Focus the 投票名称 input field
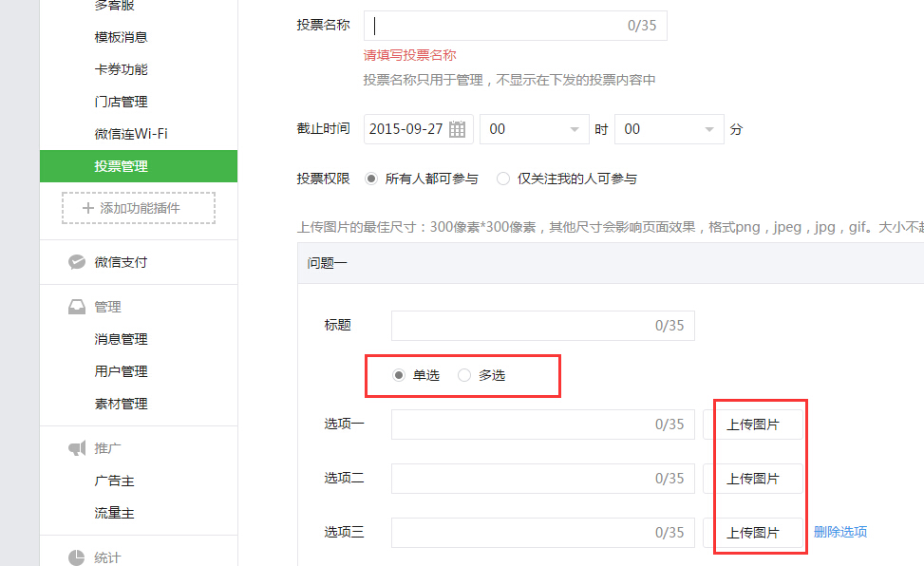This screenshot has height=566, width=924. [x=515, y=26]
